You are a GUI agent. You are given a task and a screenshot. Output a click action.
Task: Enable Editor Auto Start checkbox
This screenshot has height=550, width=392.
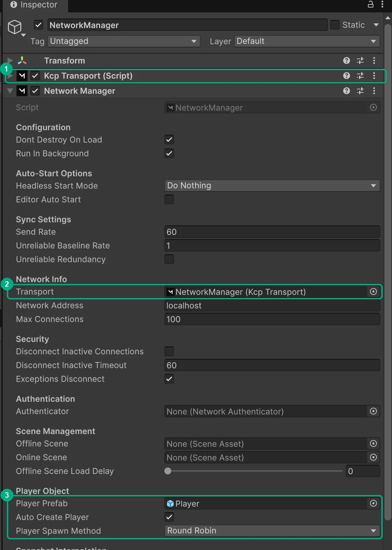point(169,199)
